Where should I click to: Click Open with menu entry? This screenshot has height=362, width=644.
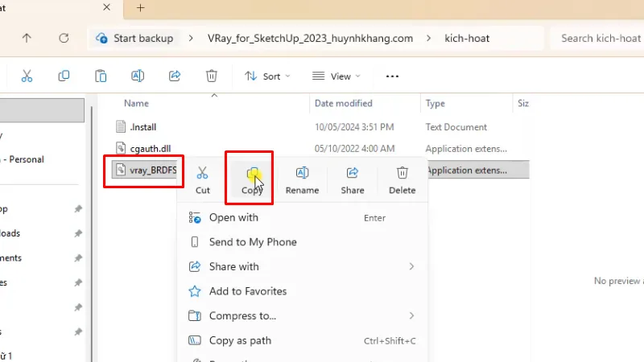303,217
